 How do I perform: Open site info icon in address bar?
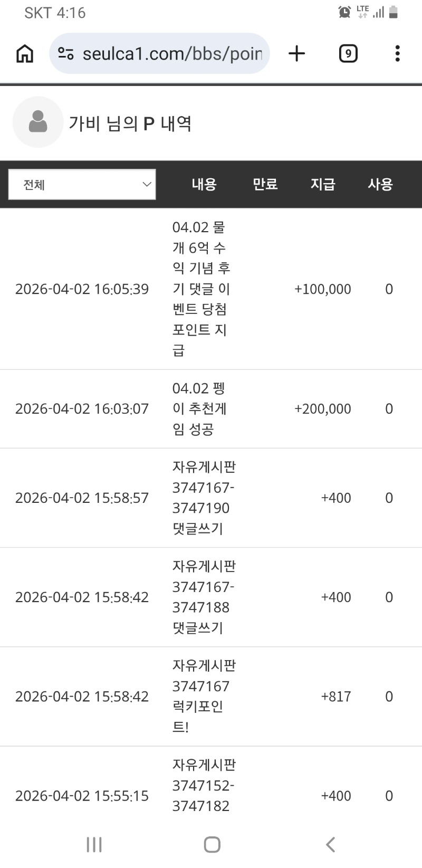[66, 53]
